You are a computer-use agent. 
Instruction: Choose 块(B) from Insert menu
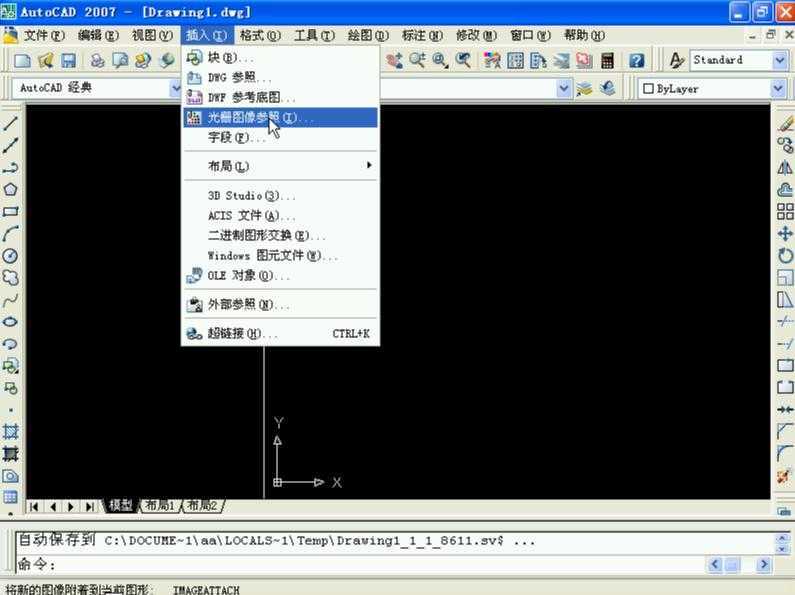(280, 58)
